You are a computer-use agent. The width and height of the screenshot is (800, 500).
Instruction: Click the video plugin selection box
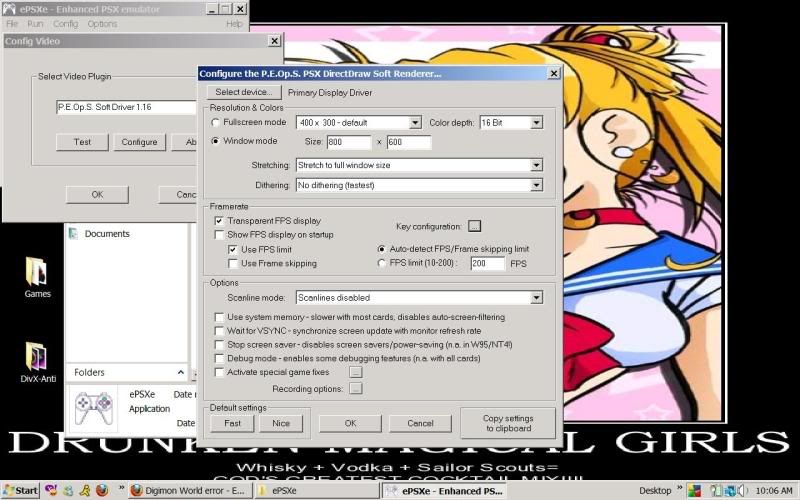click(127, 107)
